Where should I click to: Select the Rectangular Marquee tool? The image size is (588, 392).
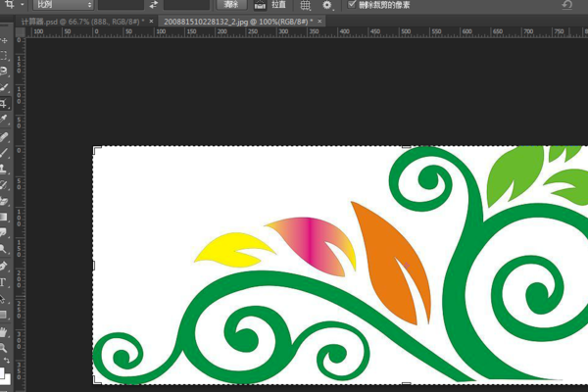4,56
